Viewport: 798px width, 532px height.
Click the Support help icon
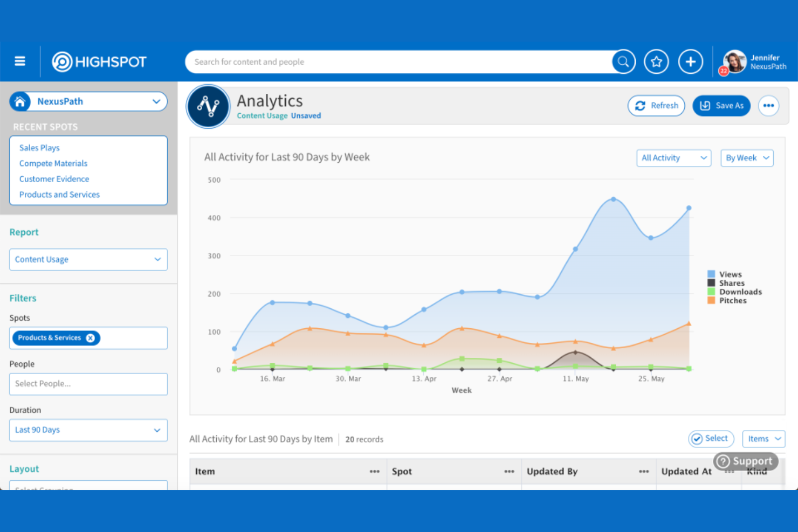click(723, 461)
